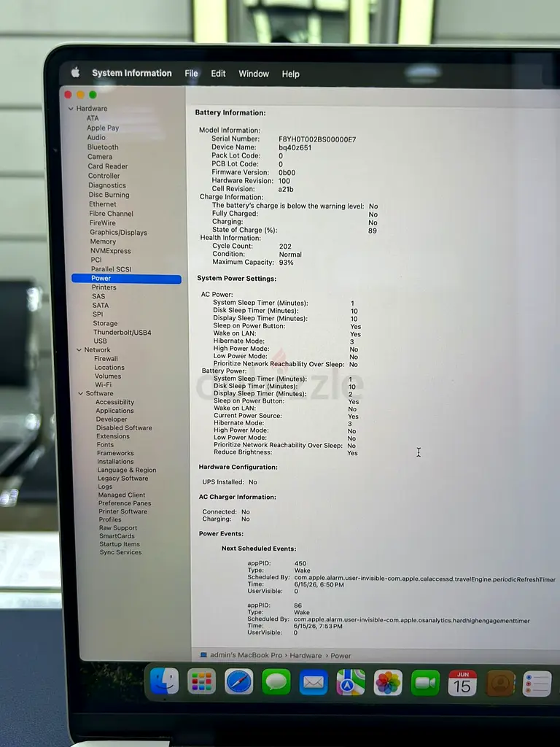Select Thunderbolt/USB4 in the sidebar
The height and width of the screenshot is (747, 560).
[x=122, y=333]
